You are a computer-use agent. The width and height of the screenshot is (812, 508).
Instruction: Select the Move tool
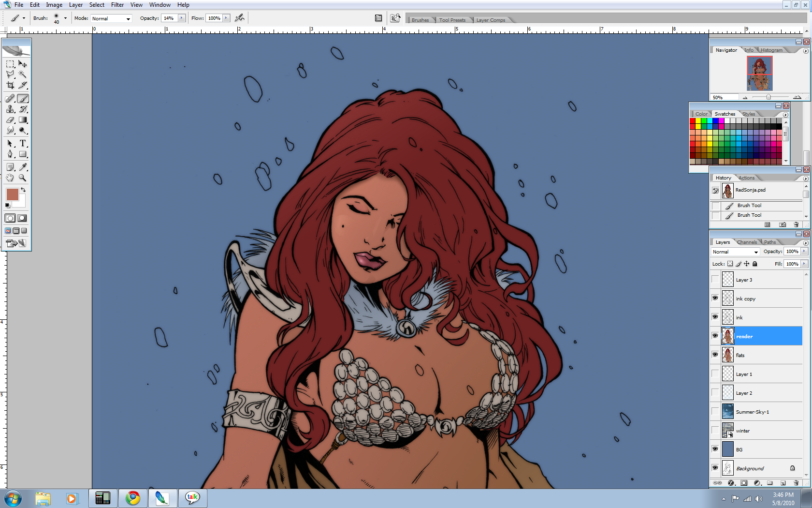23,64
